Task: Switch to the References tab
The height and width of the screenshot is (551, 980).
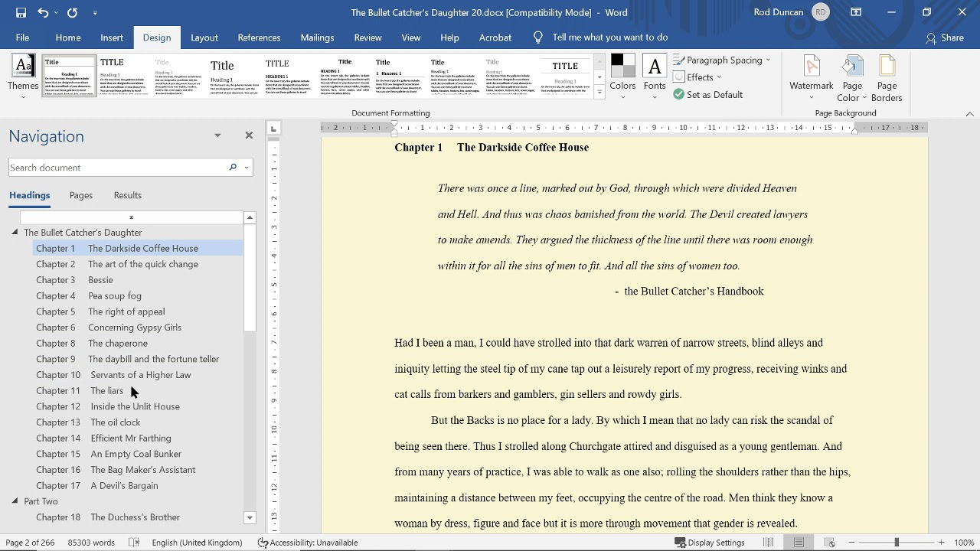Action: tap(259, 37)
